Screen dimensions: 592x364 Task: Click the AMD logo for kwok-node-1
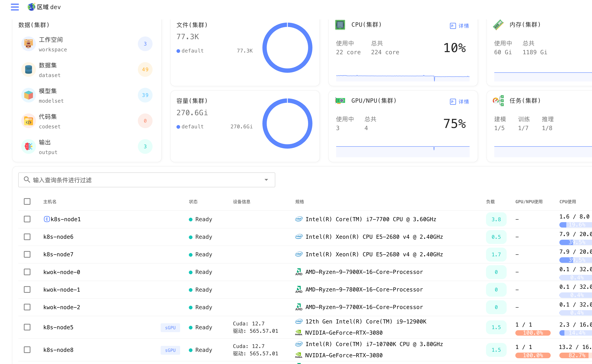click(299, 289)
